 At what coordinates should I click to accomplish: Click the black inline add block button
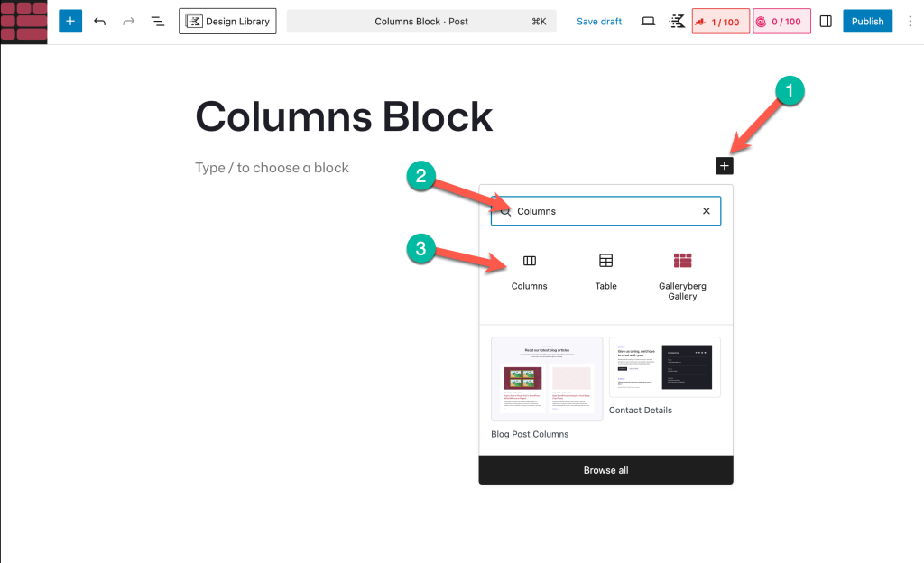(725, 166)
